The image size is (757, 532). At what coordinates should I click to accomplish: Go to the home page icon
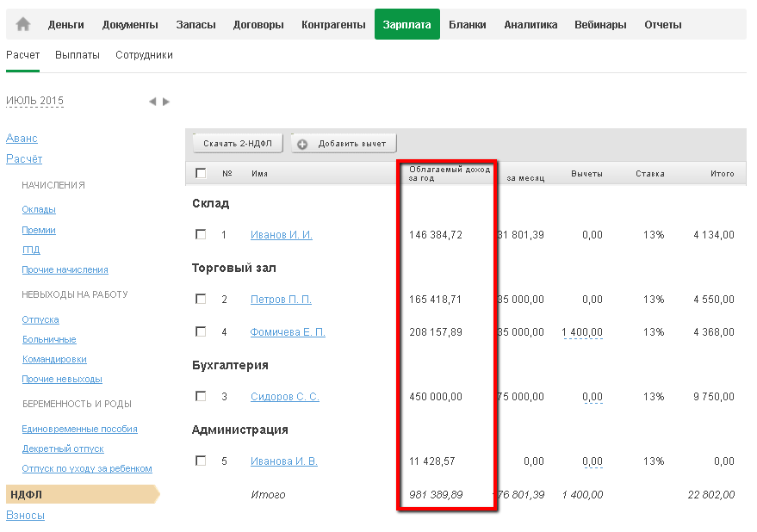tap(23, 25)
